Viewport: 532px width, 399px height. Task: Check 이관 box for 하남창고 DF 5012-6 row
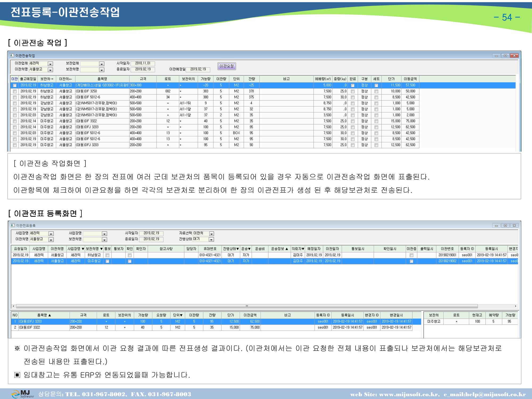15,97
